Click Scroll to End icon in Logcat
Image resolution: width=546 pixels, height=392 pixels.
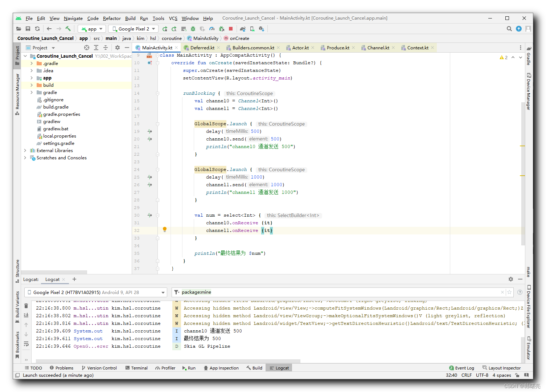26,315
